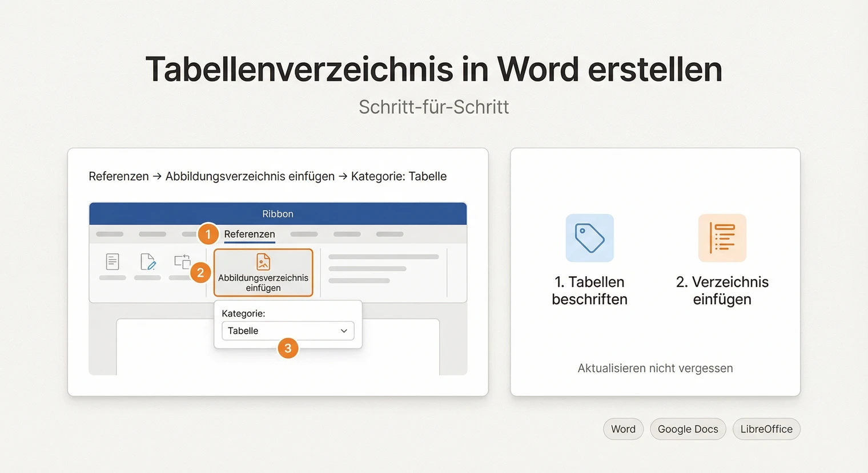Click the blue tag icon above Tabellen beschriften
868x473 pixels.
point(589,238)
